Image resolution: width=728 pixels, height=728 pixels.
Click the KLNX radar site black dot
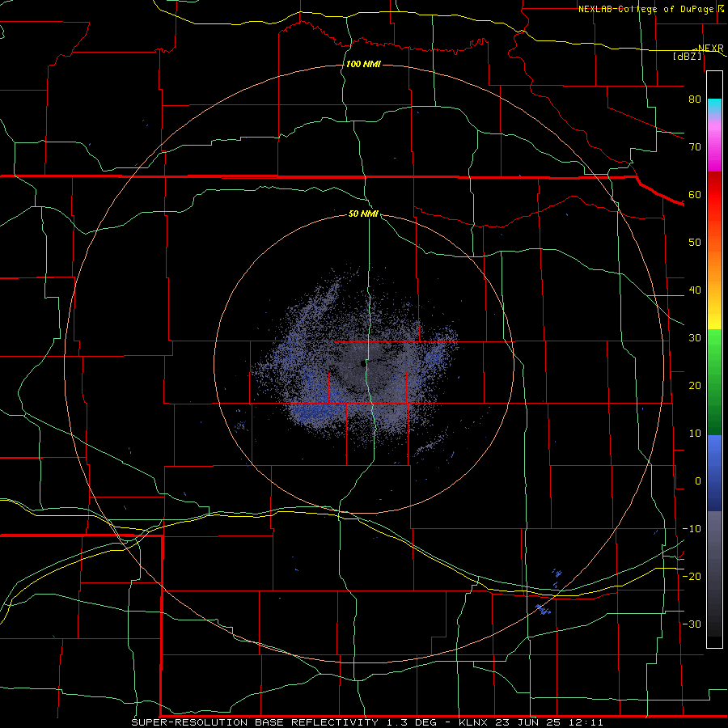click(362, 363)
